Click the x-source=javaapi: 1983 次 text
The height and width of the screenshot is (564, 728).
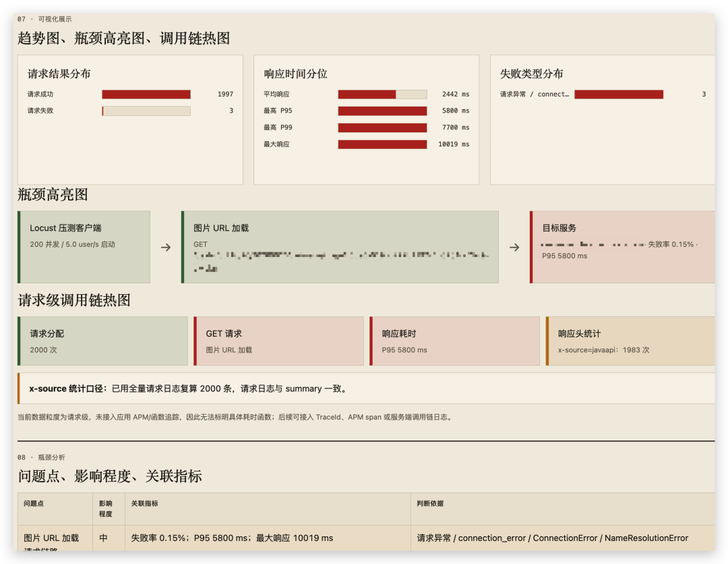point(603,350)
